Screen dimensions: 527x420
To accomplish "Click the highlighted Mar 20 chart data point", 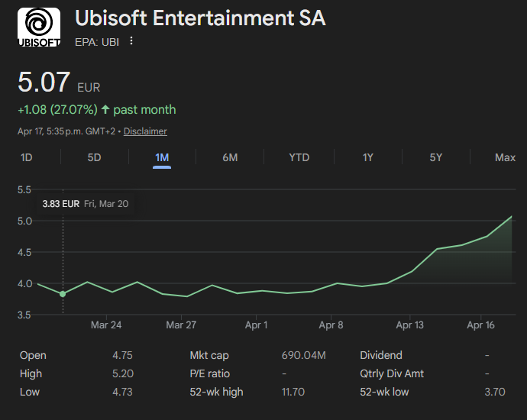I will pos(63,294).
